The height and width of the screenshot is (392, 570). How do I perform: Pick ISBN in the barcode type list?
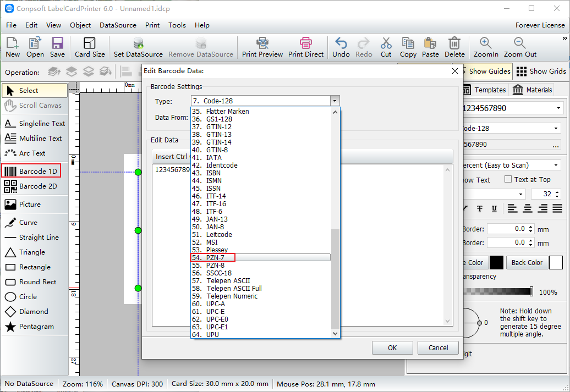click(261, 173)
